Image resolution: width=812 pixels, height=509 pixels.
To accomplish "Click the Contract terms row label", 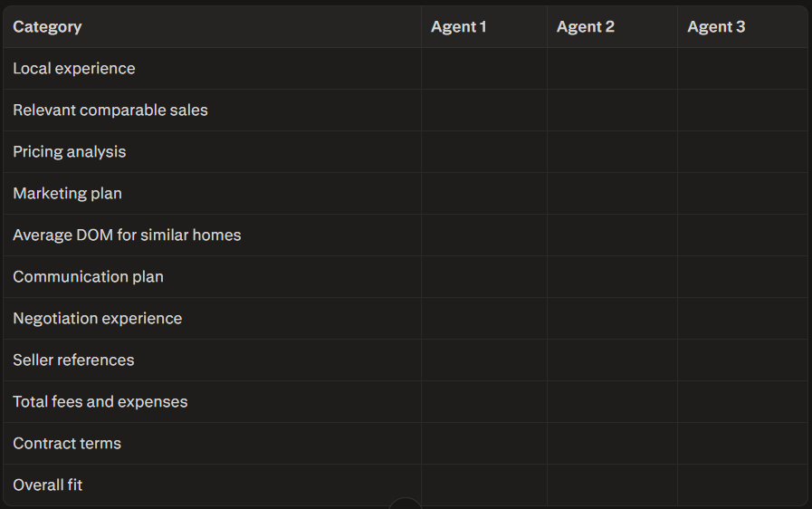I will tap(67, 443).
